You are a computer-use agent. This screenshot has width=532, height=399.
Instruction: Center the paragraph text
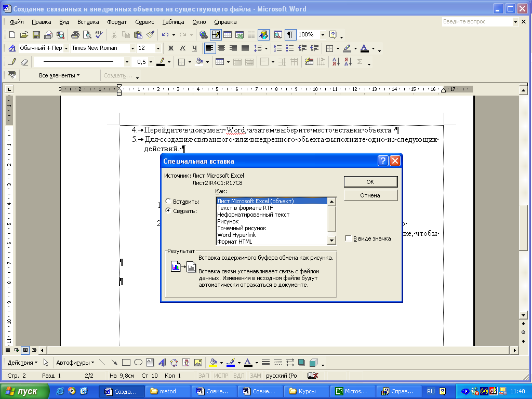click(221, 48)
